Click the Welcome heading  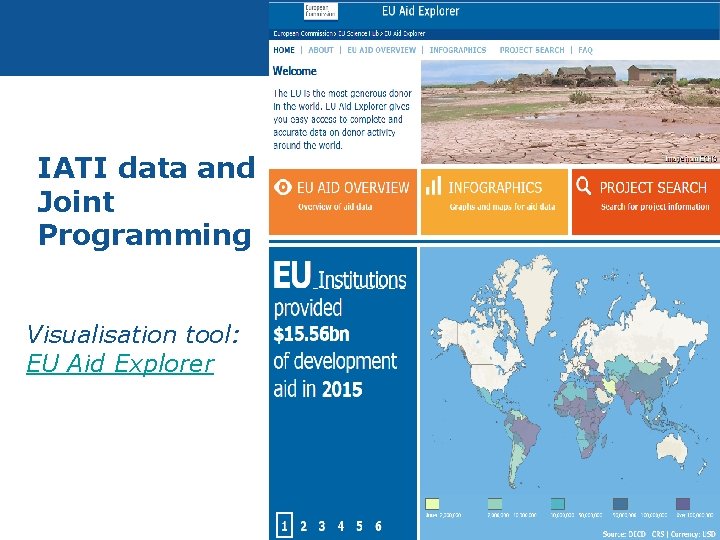pyautogui.click(x=294, y=71)
